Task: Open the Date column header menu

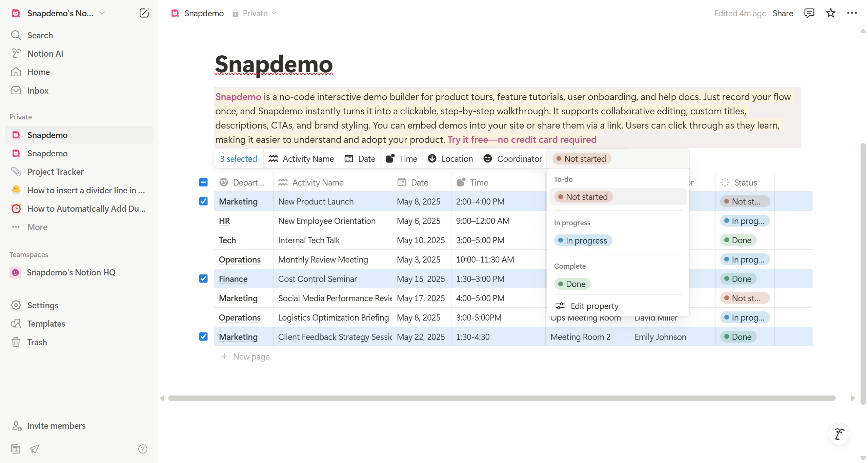Action: coord(421,182)
